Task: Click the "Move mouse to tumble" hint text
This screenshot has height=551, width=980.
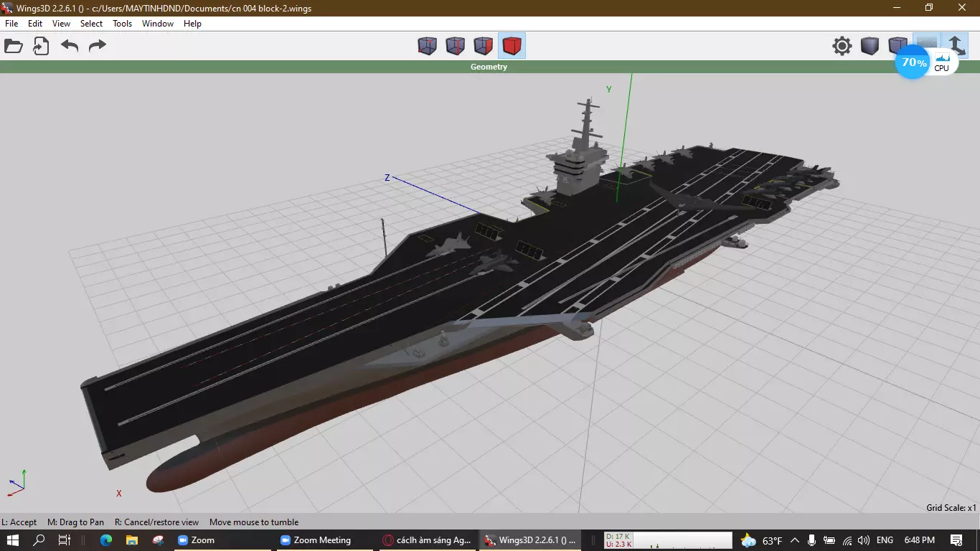Action: [x=254, y=522]
